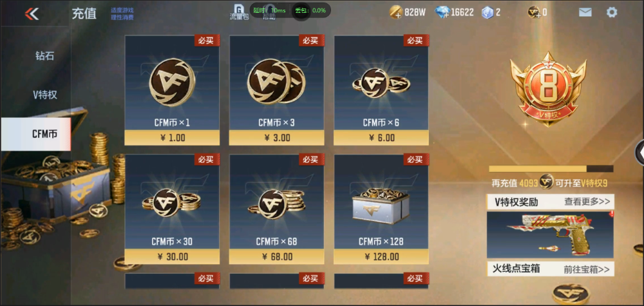Image resolution: width=644 pixels, height=306 pixels.
Task: Tap the gold coin add icon
Action: [x=396, y=12]
